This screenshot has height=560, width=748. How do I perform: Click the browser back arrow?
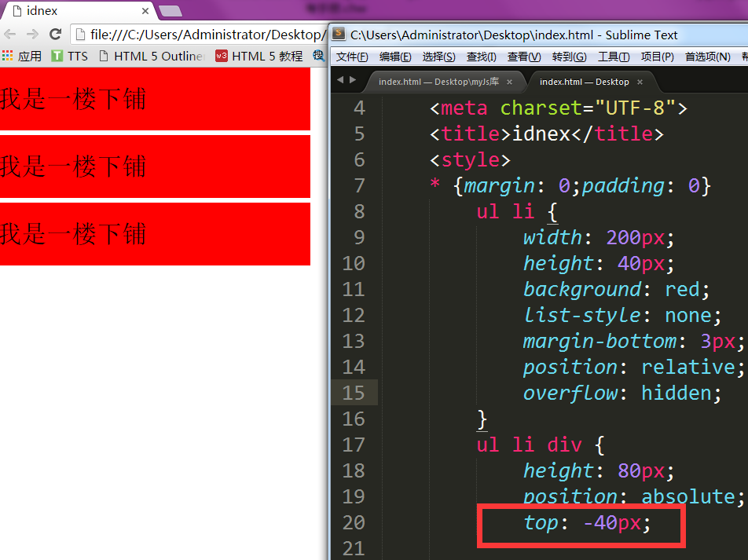[x=10, y=35]
